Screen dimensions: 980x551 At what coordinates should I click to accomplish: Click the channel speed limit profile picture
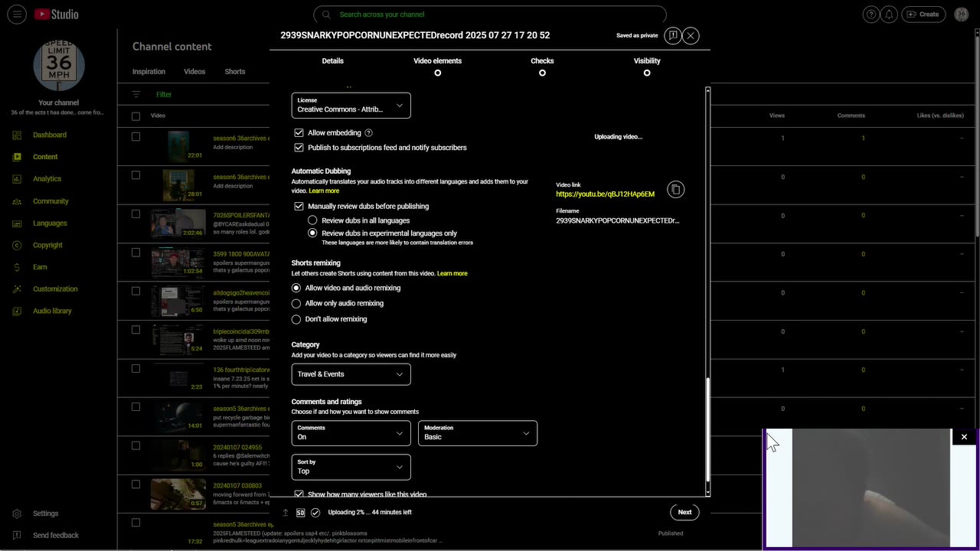[59, 65]
